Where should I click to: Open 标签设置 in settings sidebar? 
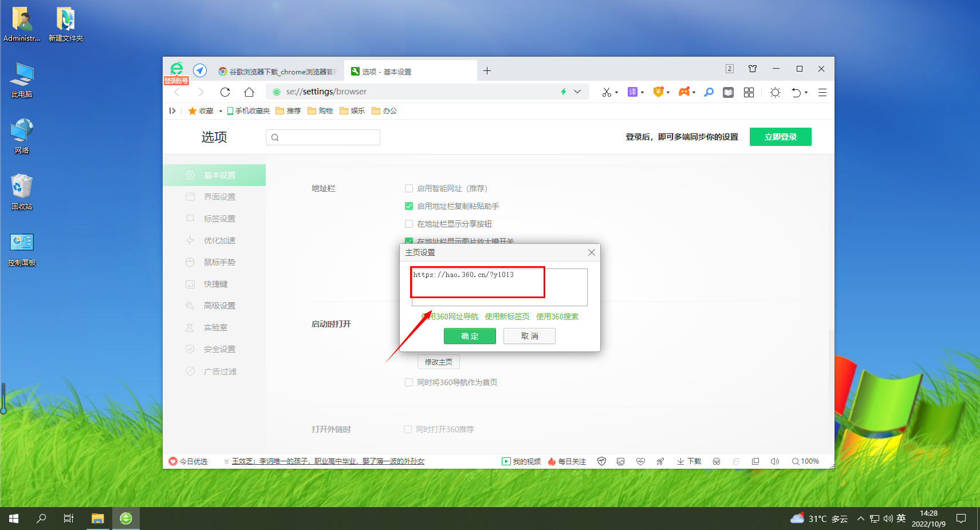point(214,219)
